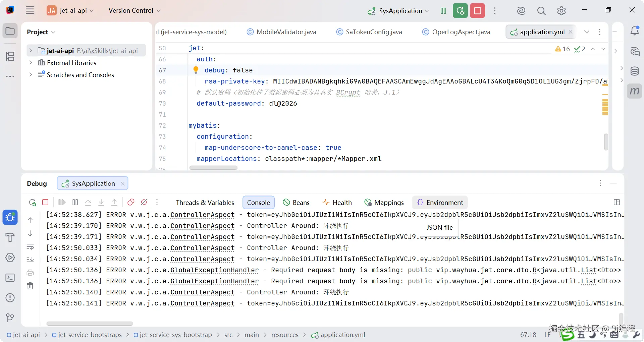Click the editor horizontal scrollbar
The height and width of the screenshot is (342, 644).
[213, 168]
